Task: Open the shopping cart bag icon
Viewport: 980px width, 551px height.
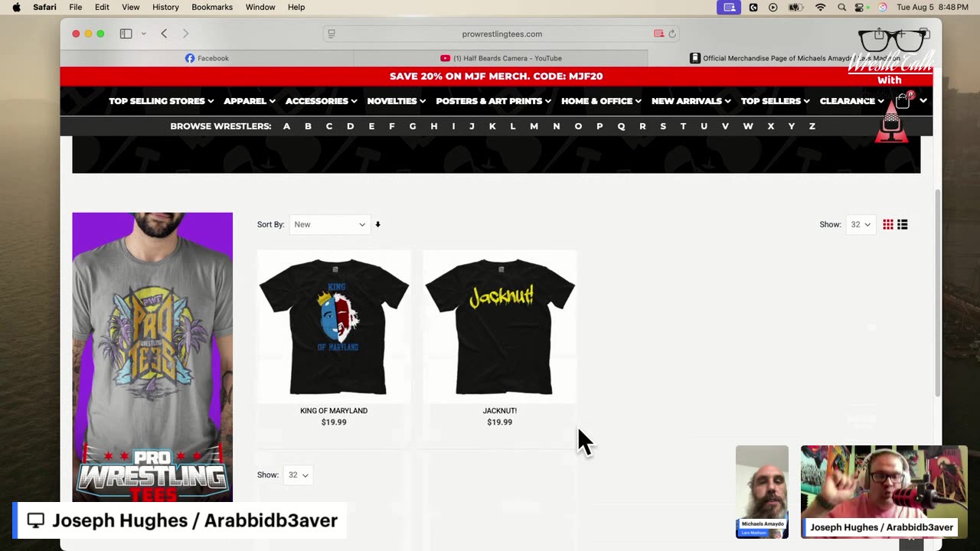Action: coord(903,100)
